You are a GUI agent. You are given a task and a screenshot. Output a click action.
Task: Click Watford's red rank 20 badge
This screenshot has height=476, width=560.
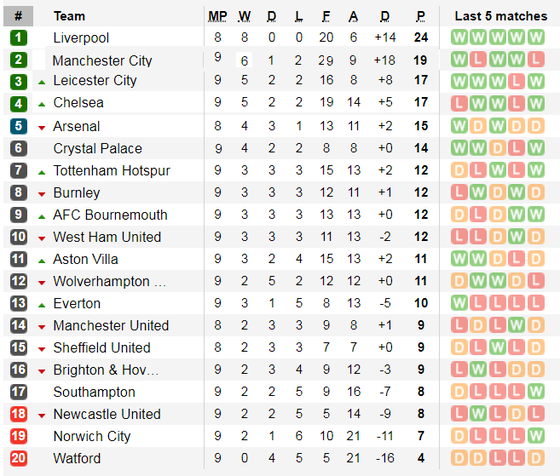18,458
